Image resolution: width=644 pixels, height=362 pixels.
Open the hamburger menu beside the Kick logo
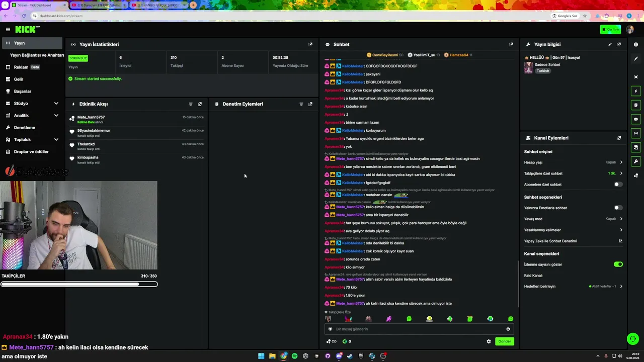point(8,30)
